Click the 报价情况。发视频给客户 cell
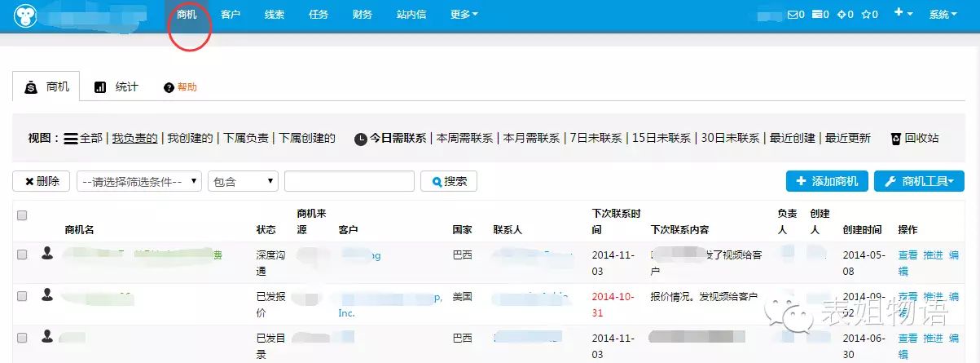The image size is (980, 363). tap(705, 297)
